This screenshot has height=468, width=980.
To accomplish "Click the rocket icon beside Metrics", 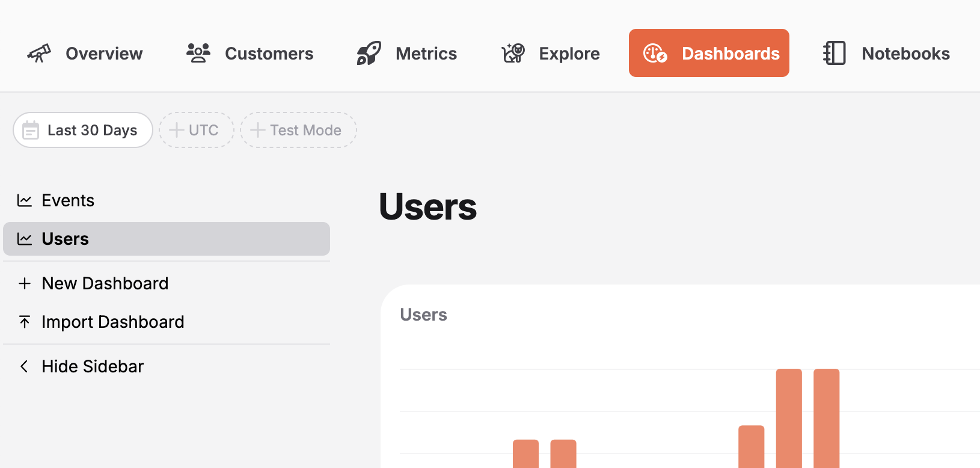I will pyautogui.click(x=369, y=53).
